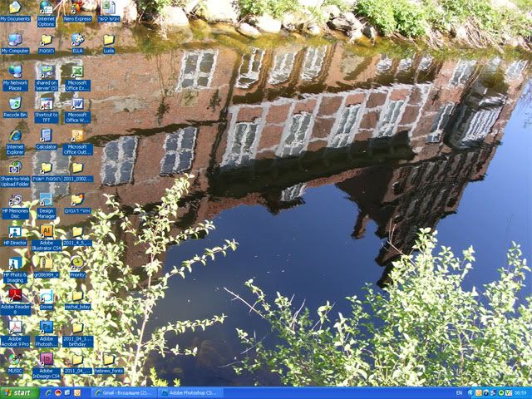
Task: Select the michal_bday folder on desktop
Action: (x=77, y=295)
